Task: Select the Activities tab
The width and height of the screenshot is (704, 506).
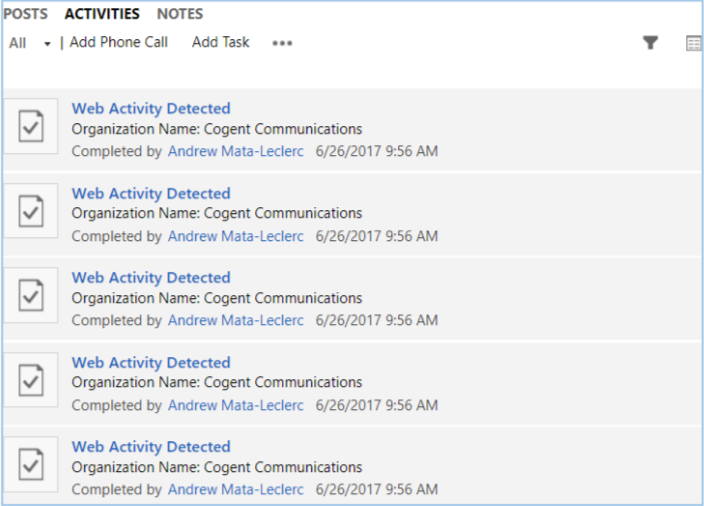Action: click(x=102, y=14)
